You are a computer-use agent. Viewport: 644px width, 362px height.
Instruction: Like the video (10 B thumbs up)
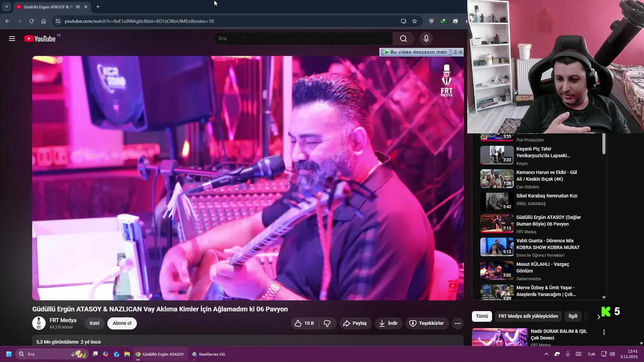(x=305, y=323)
